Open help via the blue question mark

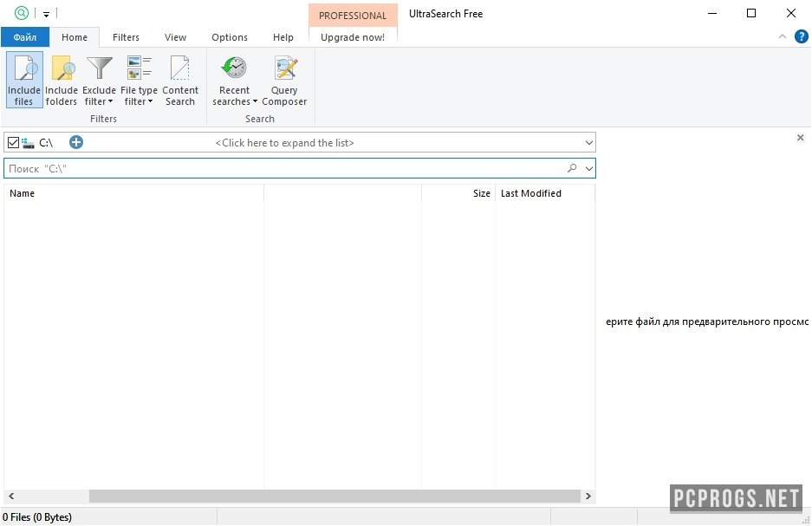(x=801, y=36)
